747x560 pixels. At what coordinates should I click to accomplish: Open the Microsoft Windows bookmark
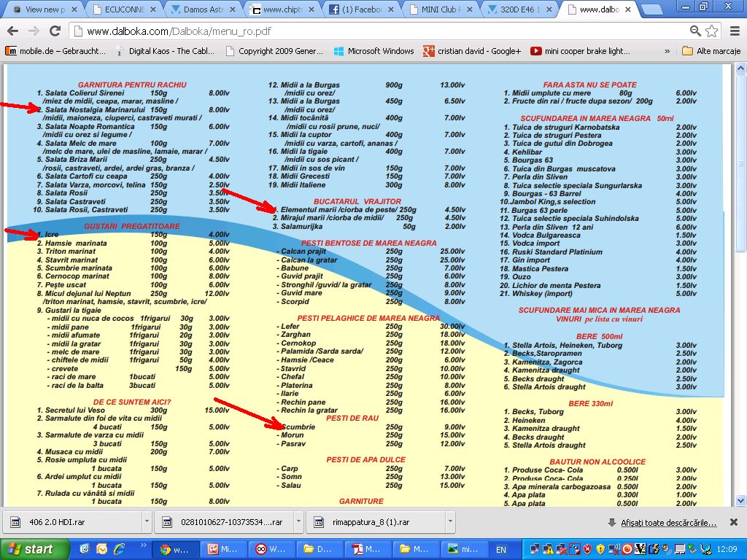pyautogui.click(x=373, y=51)
